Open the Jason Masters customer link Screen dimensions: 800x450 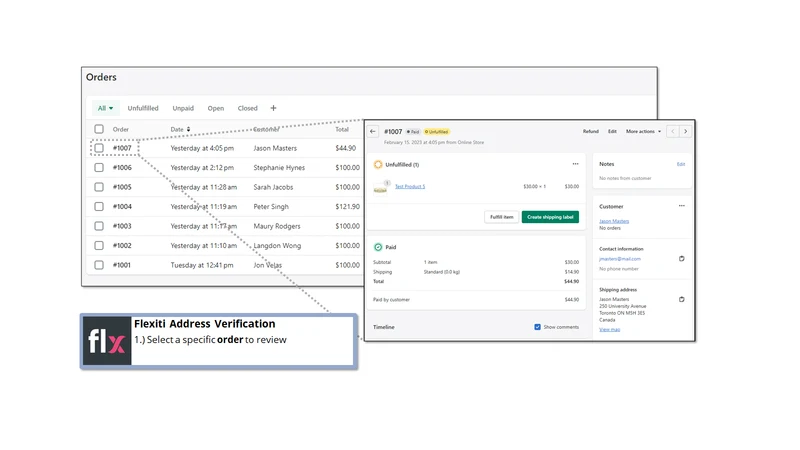click(614, 221)
